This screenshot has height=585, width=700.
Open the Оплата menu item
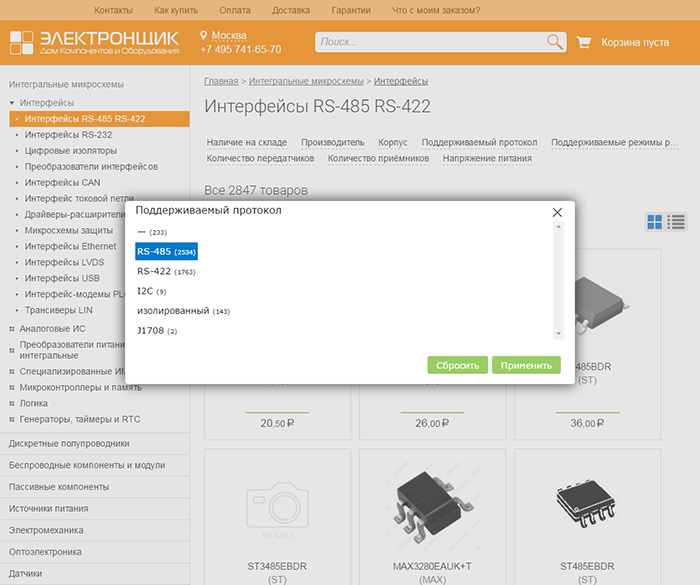tap(235, 10)
